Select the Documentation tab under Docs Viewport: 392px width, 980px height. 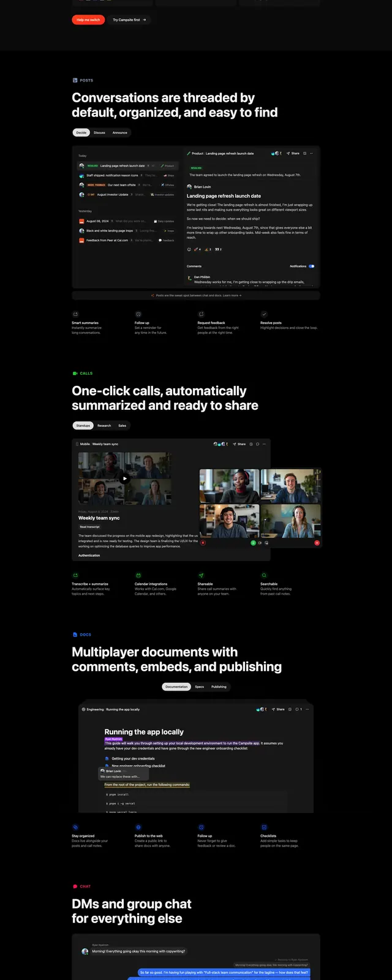click(x=176, y=687)
